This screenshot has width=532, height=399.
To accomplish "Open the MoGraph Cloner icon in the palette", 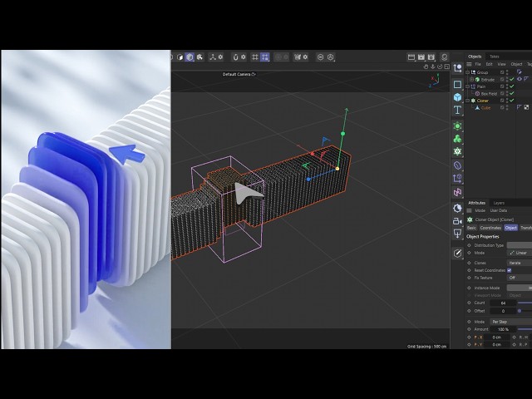I will click(x=457, y=151).
